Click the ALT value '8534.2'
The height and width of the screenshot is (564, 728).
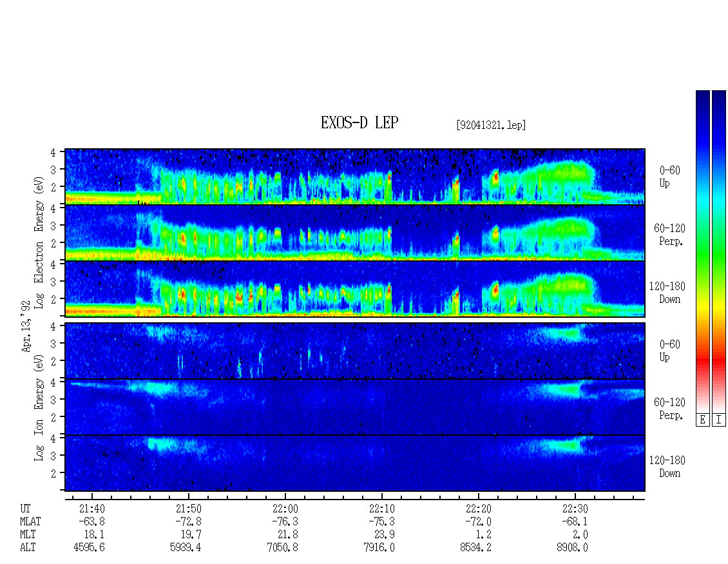(475, 548)
